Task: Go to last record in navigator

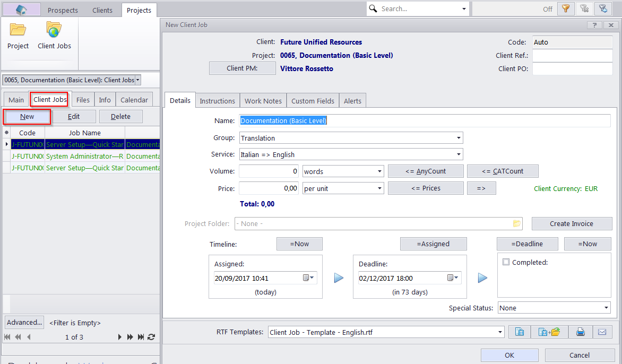Action: coord(141,337)
